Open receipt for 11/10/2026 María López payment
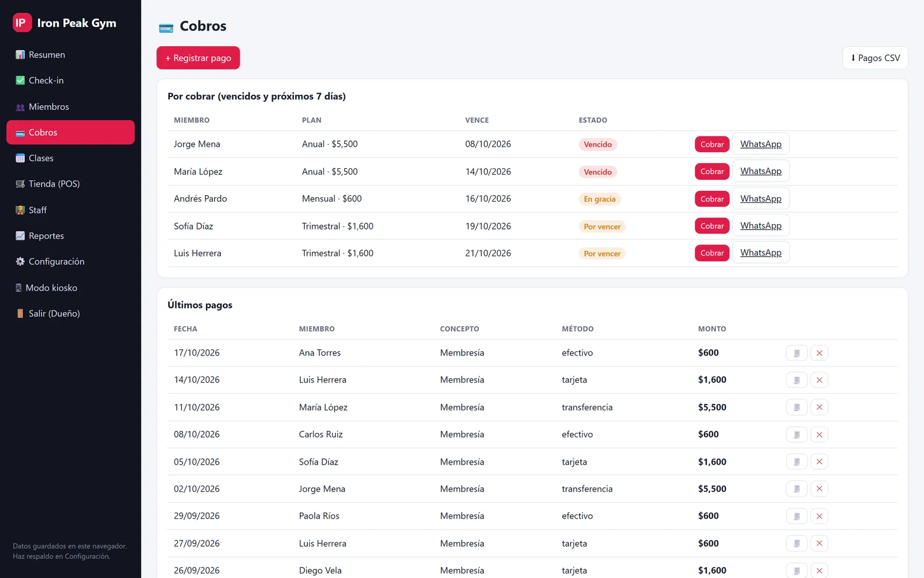This screenshot has width=924, height=578. [x=796, y=407]
